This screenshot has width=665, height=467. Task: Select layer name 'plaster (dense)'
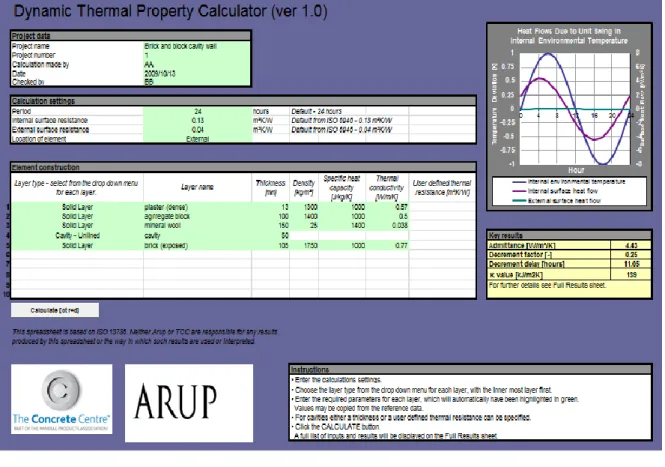(197, 207)
